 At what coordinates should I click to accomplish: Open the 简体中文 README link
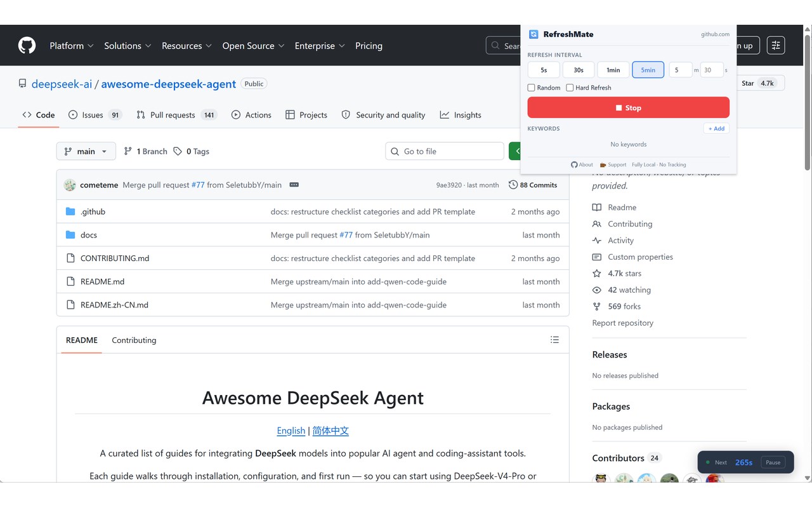click(331, 431)
